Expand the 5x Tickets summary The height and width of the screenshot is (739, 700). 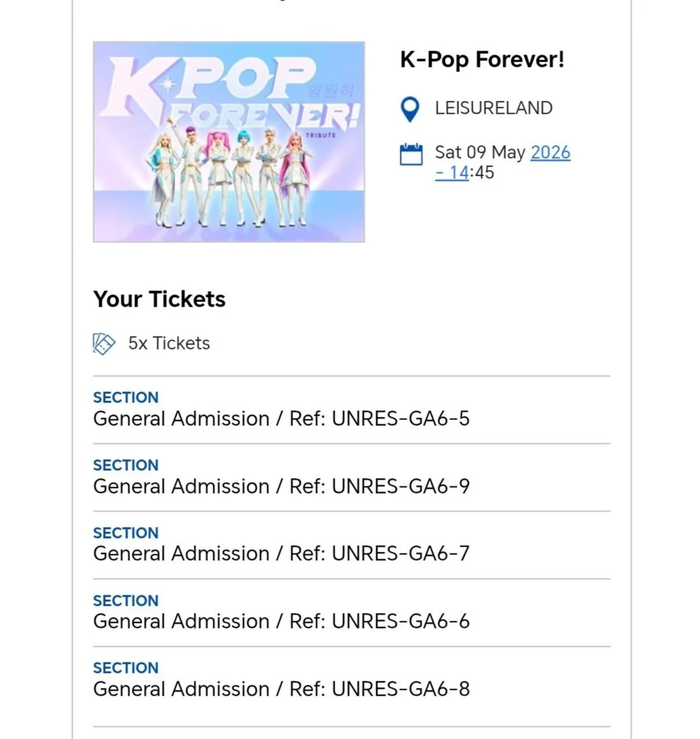tap(169, 344)
